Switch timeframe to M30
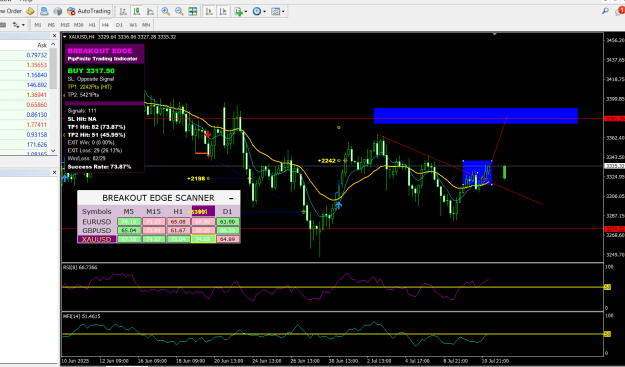Viewport: 625px width, 367px height. [x=79, y=25]
